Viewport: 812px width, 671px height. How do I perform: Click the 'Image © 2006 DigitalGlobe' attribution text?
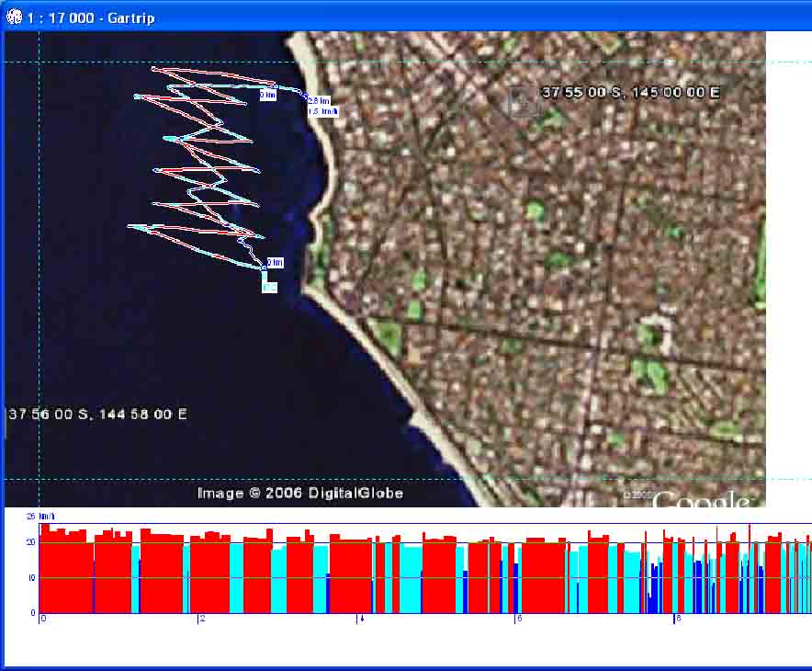pyautogui.click(x=299, y=494)
